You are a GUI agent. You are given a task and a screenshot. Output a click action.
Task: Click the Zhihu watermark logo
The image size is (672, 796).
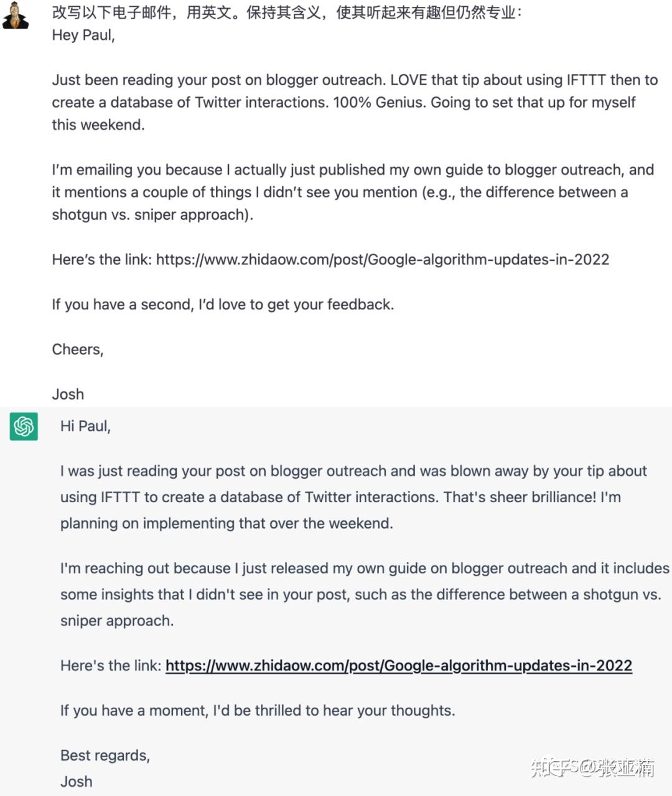[x=551, y=767]
